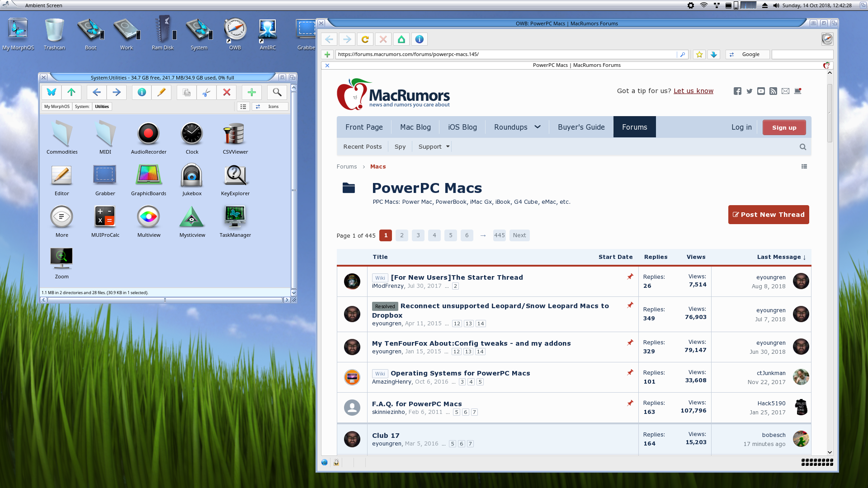Sort threads by Last Message column
This screenshot has height=488, width=868.
click(x=781, y=257)
